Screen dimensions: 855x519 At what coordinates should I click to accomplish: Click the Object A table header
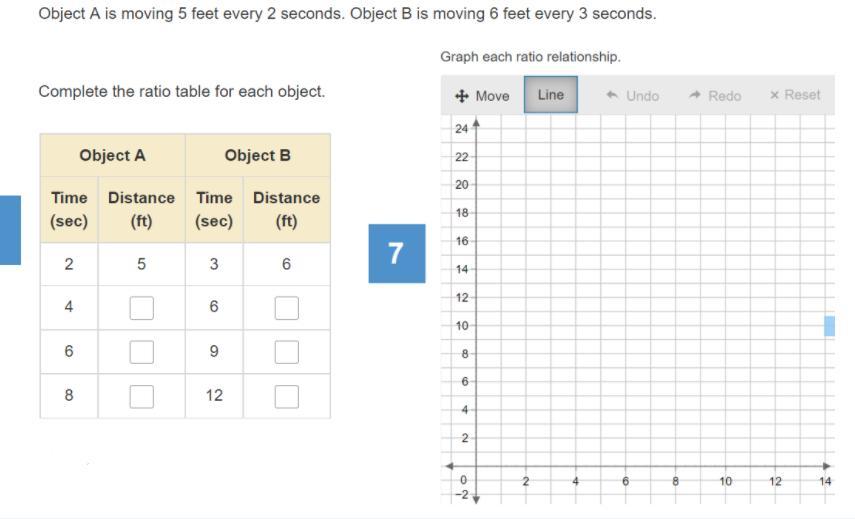pos(112,155)
